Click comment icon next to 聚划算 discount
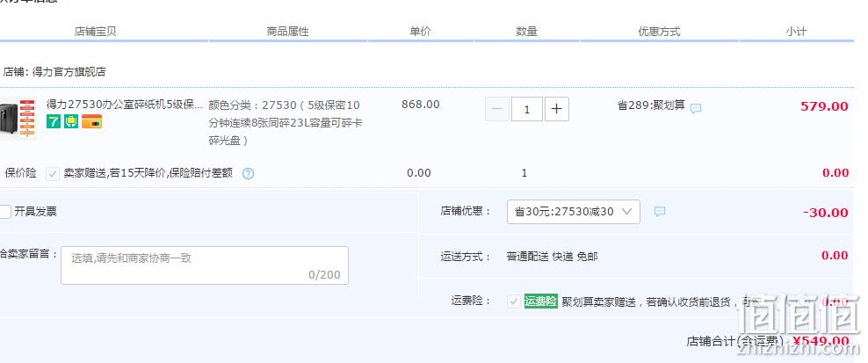Viewport: 868px width, 363px height. pos(696,109)
